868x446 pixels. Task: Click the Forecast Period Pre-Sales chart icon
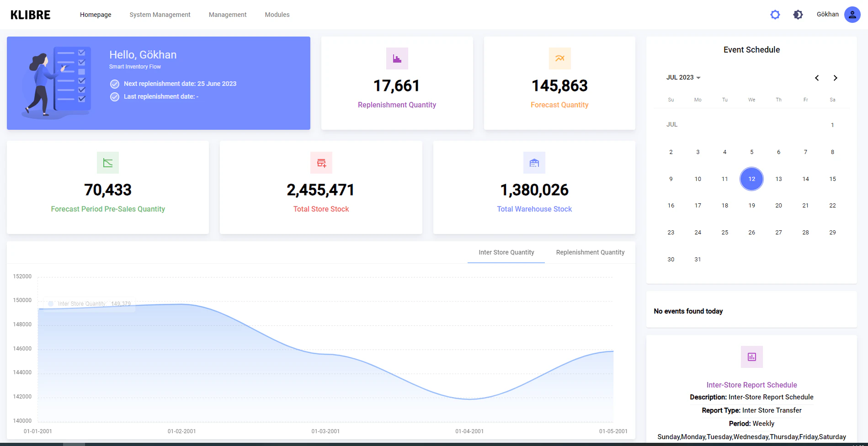tap(107, 162)
